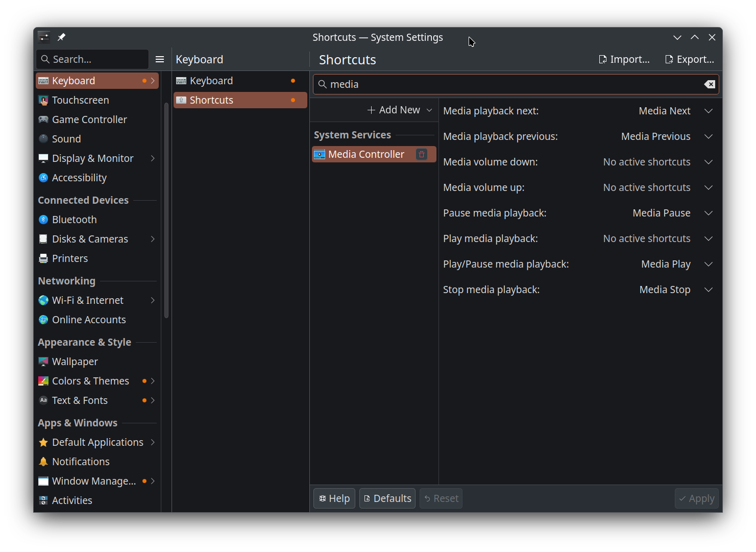
Task: Click the pin icon in title bar
Action: pyautogui.click(x=61, y=37)
